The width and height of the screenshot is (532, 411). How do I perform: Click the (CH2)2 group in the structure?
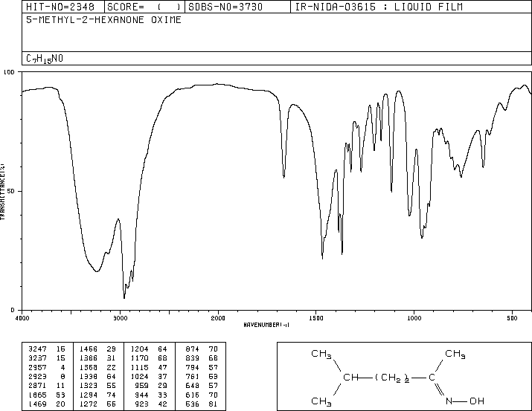[x=392, y=378]
